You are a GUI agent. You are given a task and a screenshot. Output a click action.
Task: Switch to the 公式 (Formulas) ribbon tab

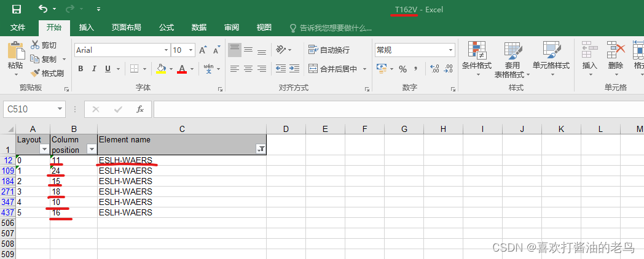coord(167,28)
